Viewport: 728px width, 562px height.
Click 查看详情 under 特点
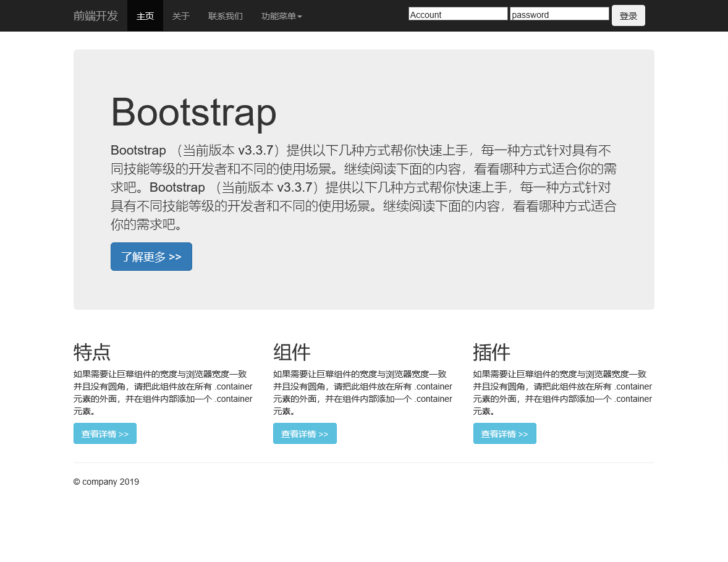pos(105,433)
